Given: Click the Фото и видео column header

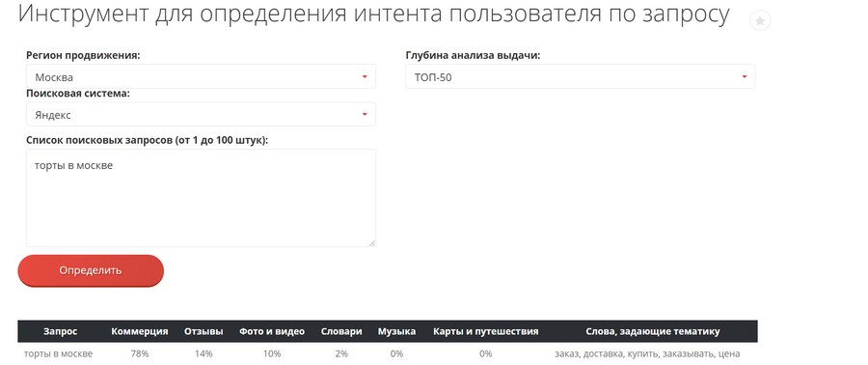Looking at the screenshot, I should [272, 331].
